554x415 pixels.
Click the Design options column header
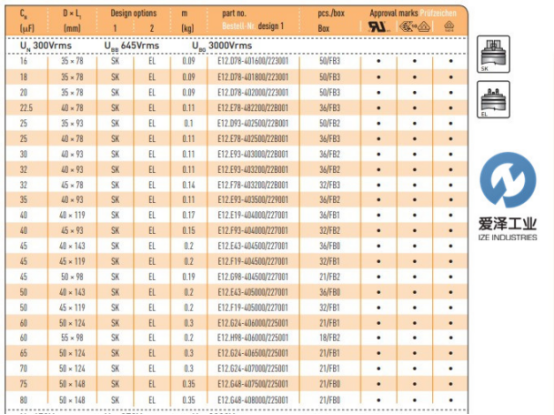[x=134, y=13]
